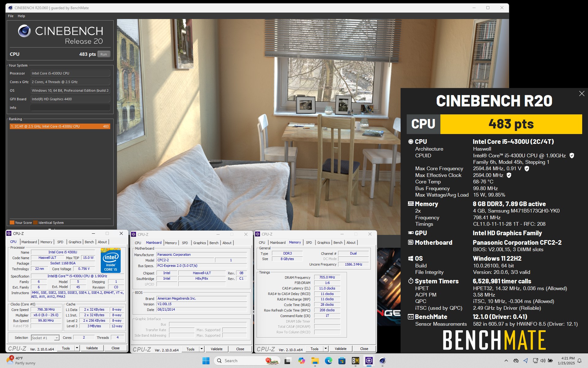Click Close in the first CPU-Z window
The image size is (588, 368).
pyautogui.click(x=115, y=348)
